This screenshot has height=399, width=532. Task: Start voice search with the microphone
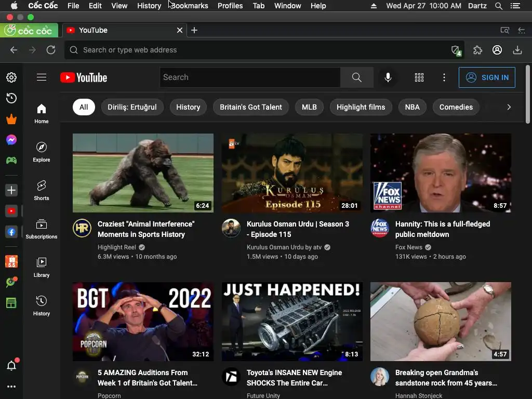coord(388,77)
